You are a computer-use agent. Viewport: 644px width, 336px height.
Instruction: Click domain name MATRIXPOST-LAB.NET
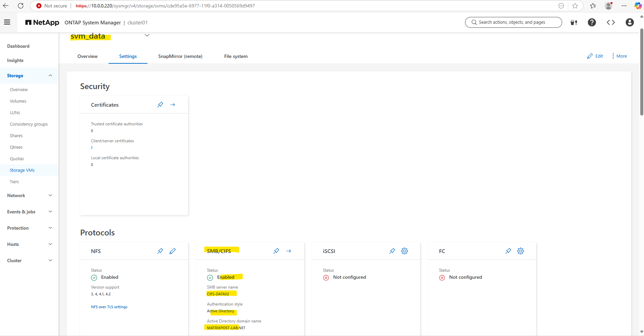click(226, 328)
